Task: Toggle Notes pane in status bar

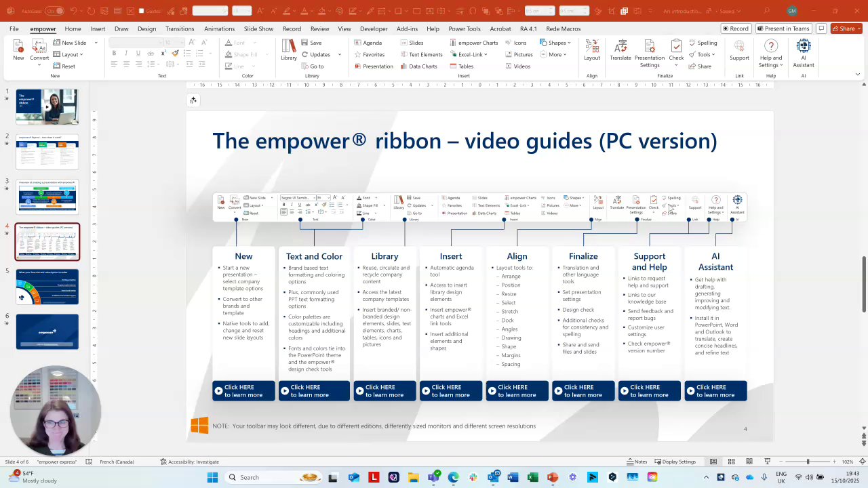Action: point(637,462)
